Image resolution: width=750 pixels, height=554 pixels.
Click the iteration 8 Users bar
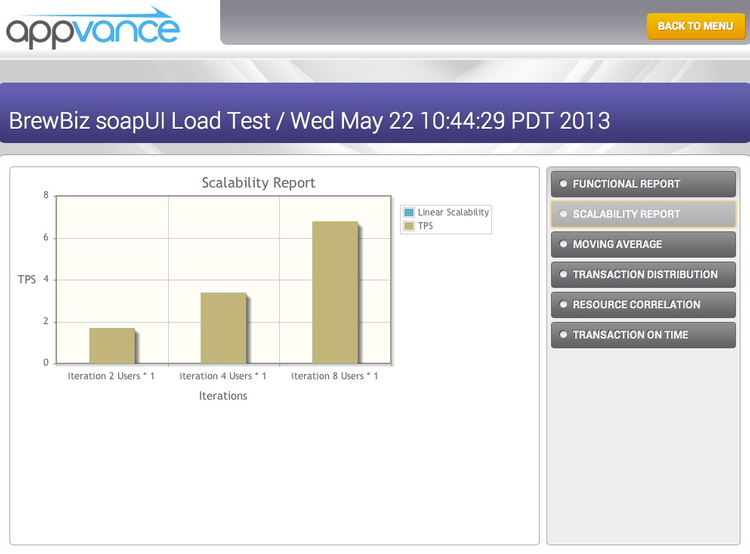(335, 292)
